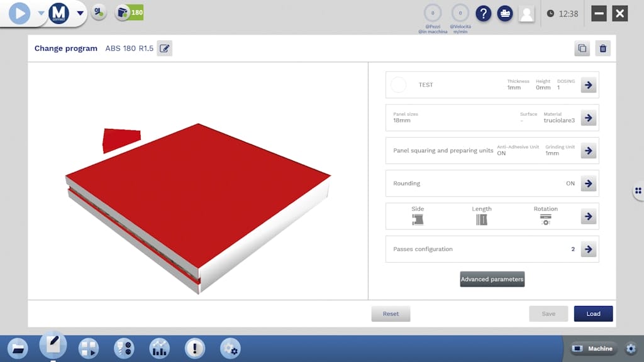Image resolution: width=644 pixels, height=362 pixels.
Task: Switch to the program editor tab
Action: click(x=53, y=346)
